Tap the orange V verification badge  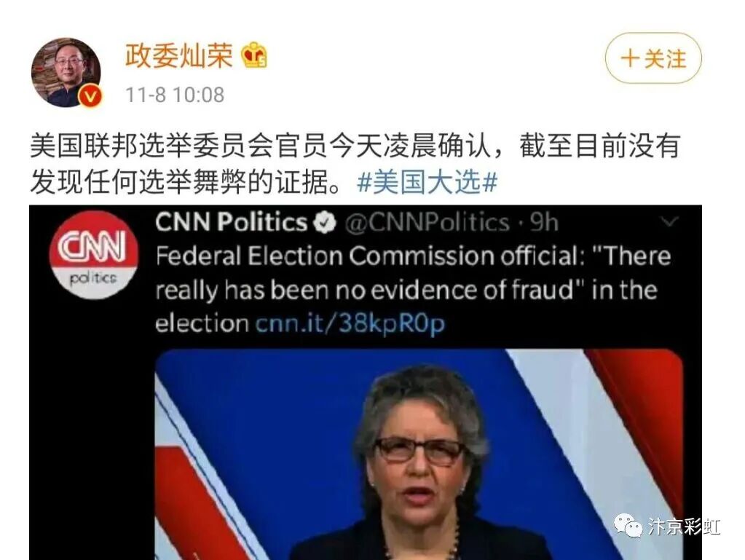click(90, 96)
